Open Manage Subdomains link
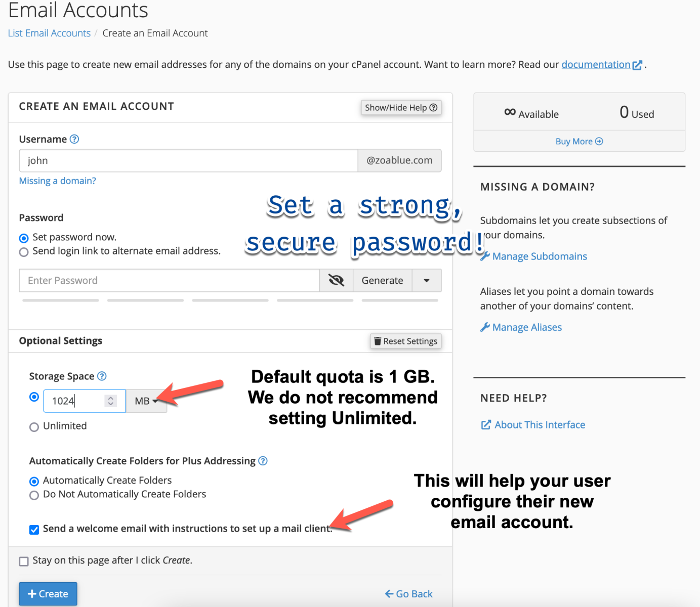700x607 pixels. point(539,256)
